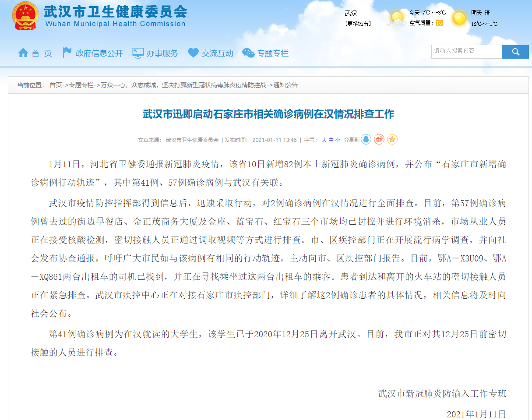Share article via QQ penguin icon
The image size is (532, 420).
tap(366, 140)
